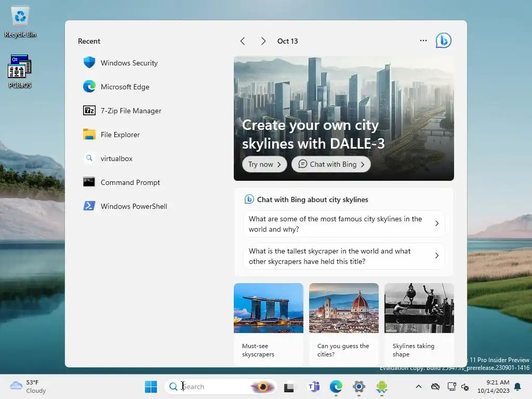This screenshot has width=532, height=399.
Task: Open the notification bell icon
Action: [518, 387]
